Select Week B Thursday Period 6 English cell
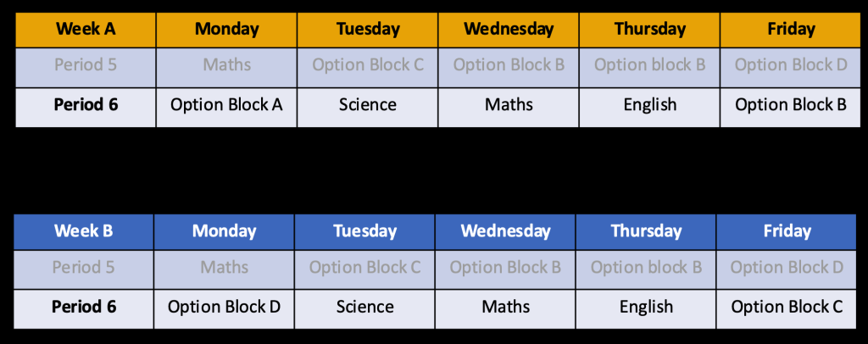The width and height of the screenshot is (868, 344). (646, 307)
